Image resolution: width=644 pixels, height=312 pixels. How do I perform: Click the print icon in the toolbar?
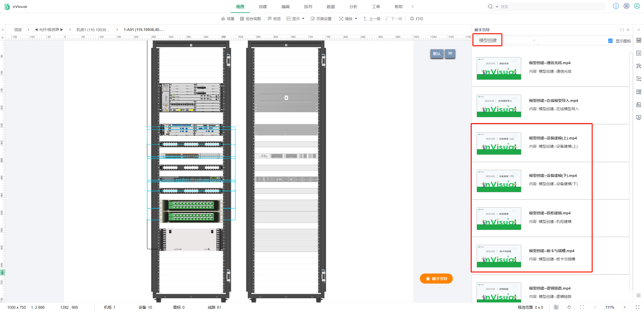[x=412, y=19]
